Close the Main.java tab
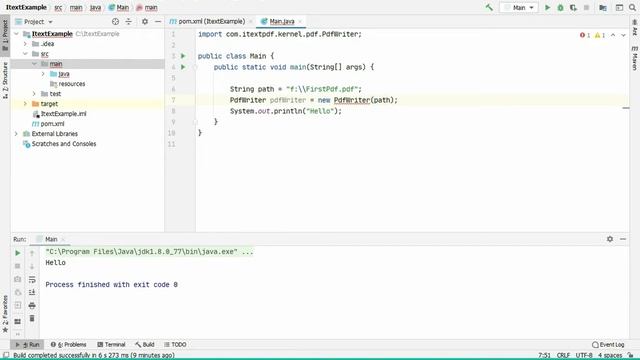This screenshot has height=360, width=640. coord(300,21)
